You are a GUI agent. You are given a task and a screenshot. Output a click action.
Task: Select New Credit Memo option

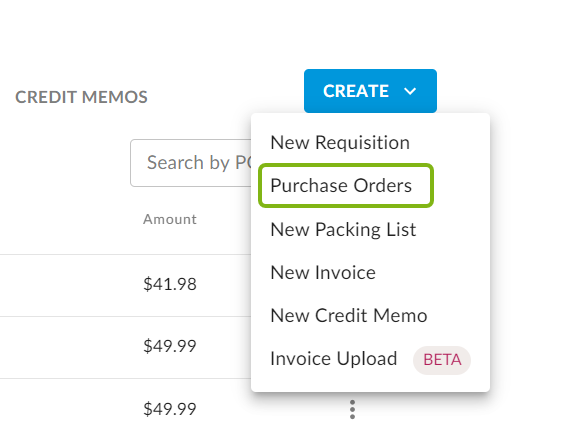pyautogui.click(x=349, y=316)
